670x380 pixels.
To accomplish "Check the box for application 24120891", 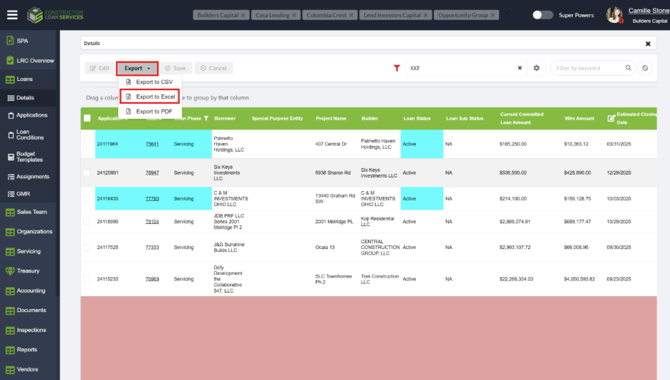I will [87, 173].
